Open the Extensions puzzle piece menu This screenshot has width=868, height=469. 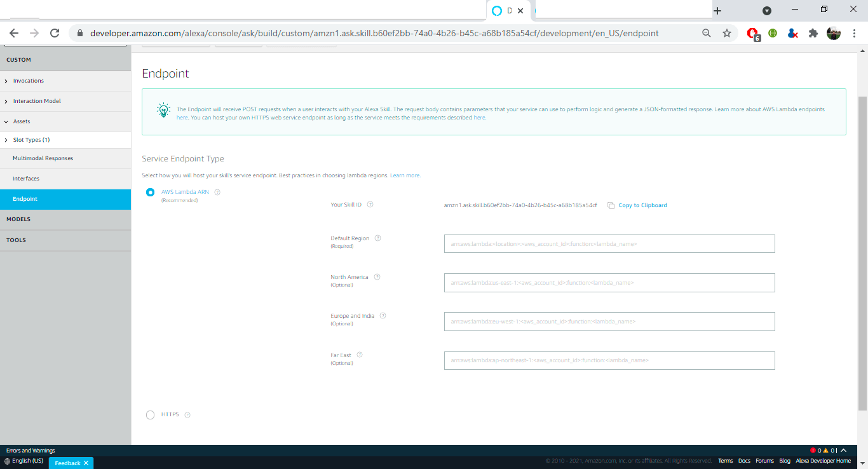pyautogui.click(x=813, y=33)
